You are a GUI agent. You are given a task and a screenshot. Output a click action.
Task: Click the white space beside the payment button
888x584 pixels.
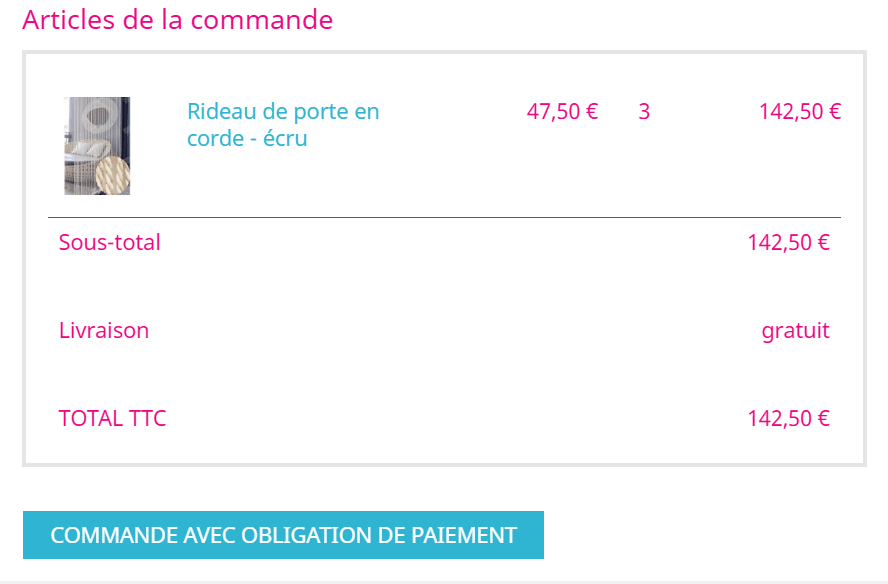(x=700, y=535)
